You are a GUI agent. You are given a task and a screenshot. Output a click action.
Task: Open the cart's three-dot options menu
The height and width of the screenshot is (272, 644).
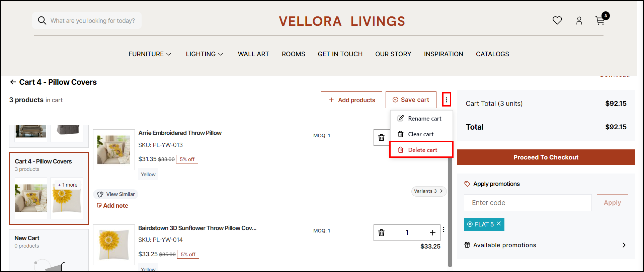click(446, 99)
